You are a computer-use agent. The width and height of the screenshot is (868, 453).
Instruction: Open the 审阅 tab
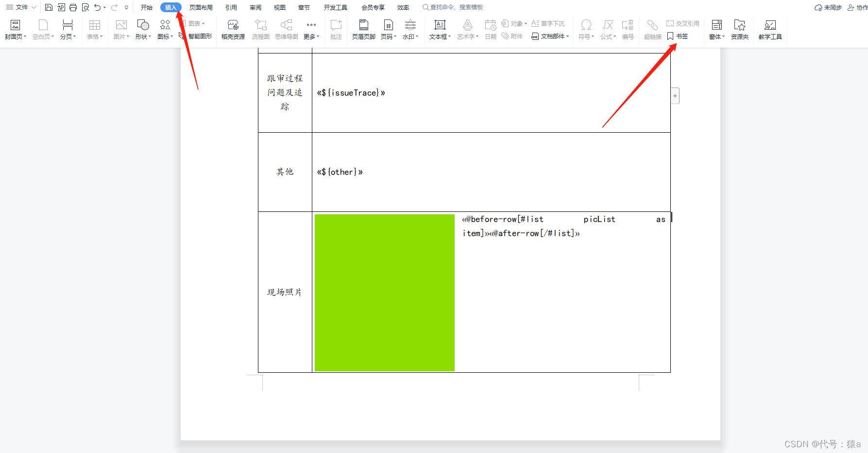coord(255,7)
